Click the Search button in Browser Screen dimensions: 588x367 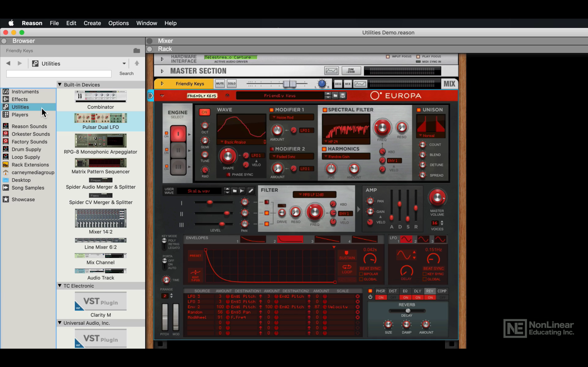coord(126,73)
